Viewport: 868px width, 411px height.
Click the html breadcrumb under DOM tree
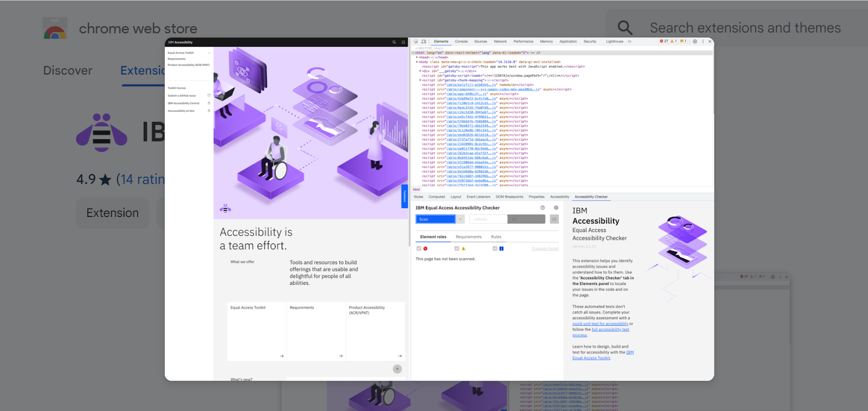[x=417, y=189]
